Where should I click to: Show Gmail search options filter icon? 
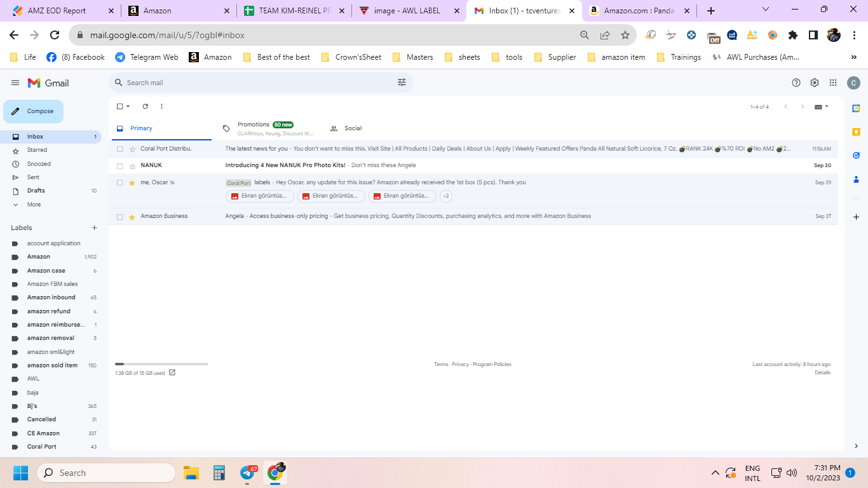[402, 83]
